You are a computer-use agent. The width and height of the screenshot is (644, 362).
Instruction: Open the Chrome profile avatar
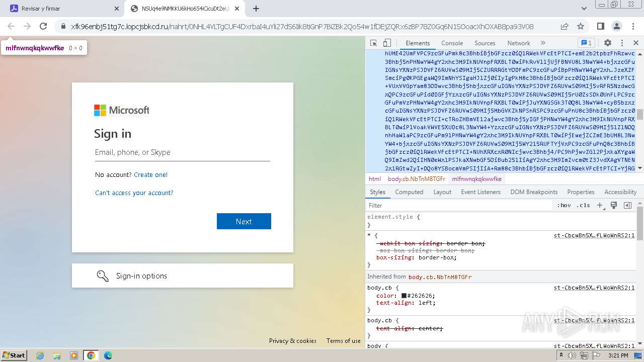click(x=617, y=26)
